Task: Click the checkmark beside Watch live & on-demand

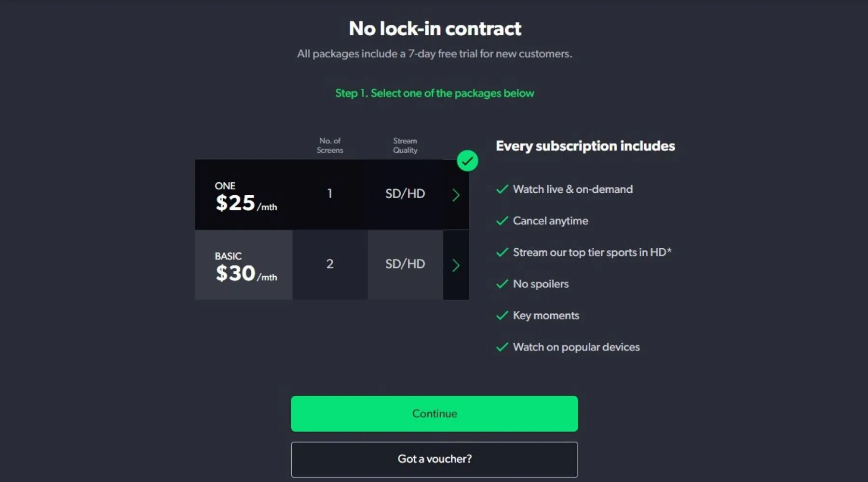Action: click(x=502, y=189)
